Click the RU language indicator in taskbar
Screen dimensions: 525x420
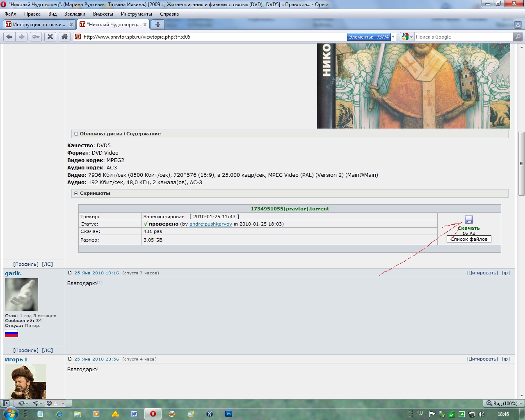click(x=420, y=413)
